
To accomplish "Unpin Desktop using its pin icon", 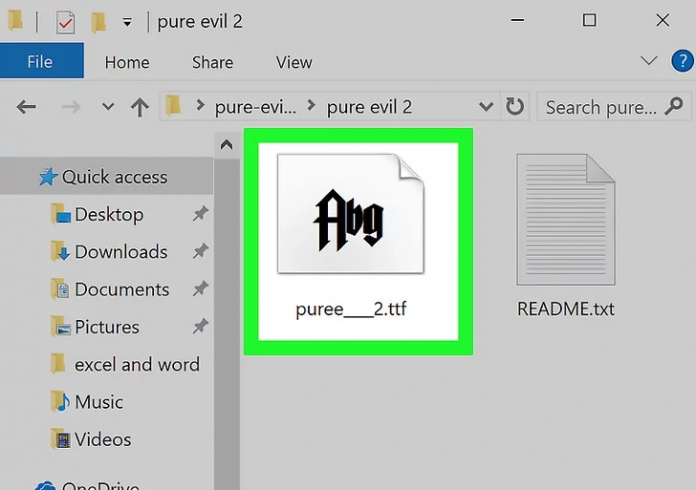I will (200, 214).
